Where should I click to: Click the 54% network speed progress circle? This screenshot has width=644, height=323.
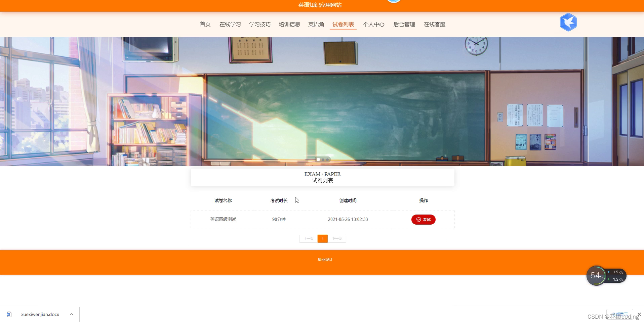coord(597,276)
